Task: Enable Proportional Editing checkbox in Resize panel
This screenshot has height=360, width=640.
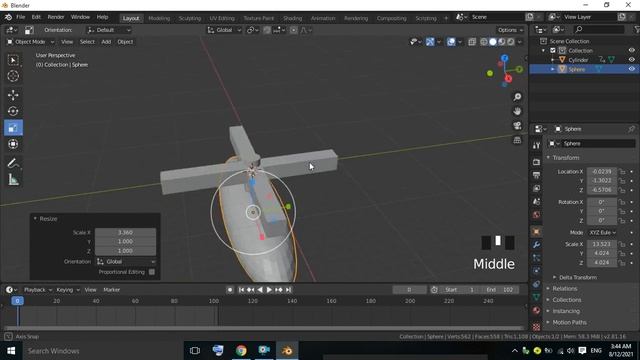Action: pyautogui.click(x=152, y=272)
